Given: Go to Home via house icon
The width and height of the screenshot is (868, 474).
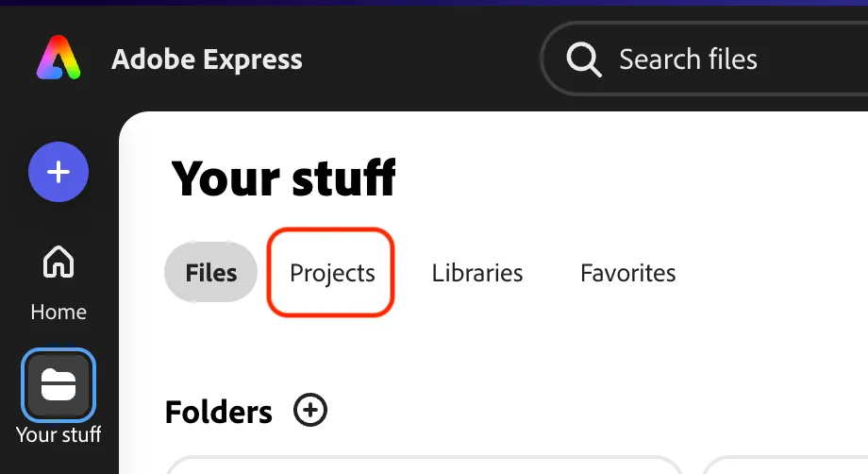Looking at the screenshot, I should click(x=58, y=262).
